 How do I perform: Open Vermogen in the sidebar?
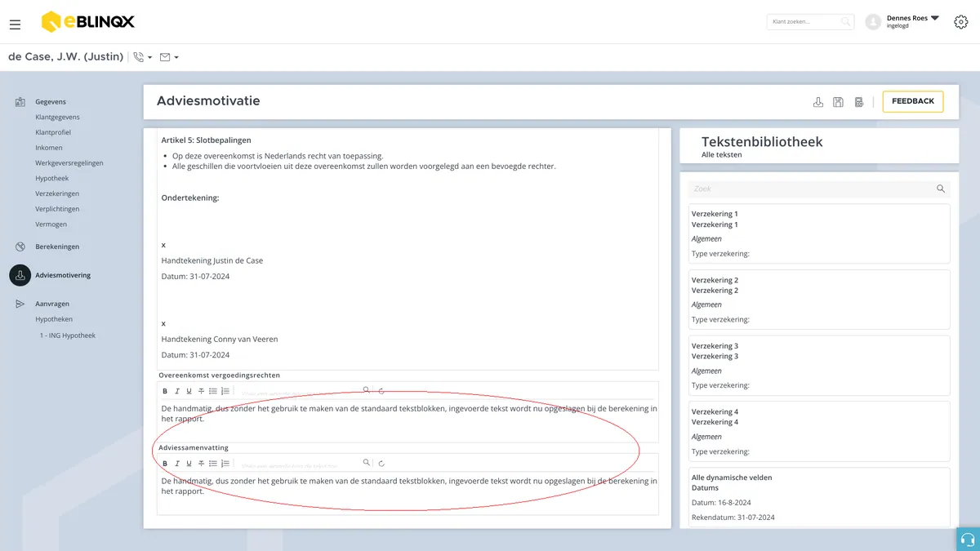coord(51,224)
